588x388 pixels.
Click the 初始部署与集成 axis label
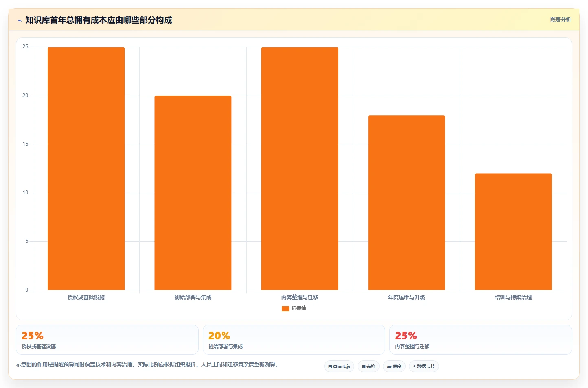pos(193,297)
